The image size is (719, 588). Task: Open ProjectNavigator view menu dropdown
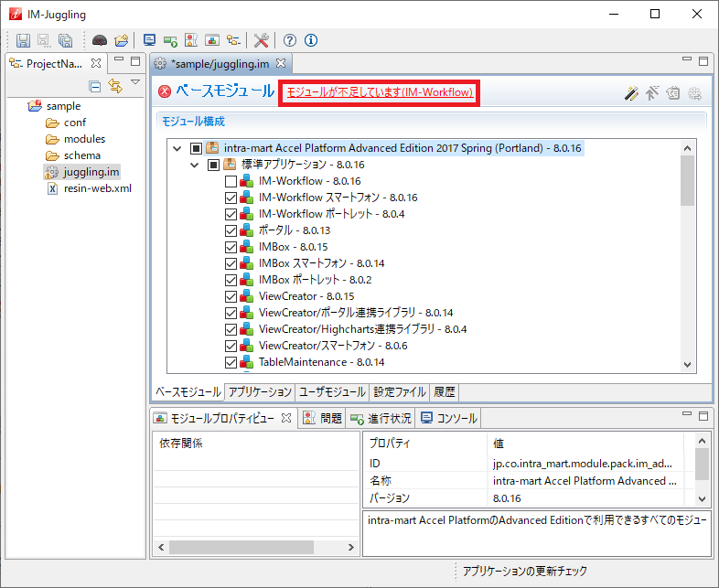click(135, 82)
